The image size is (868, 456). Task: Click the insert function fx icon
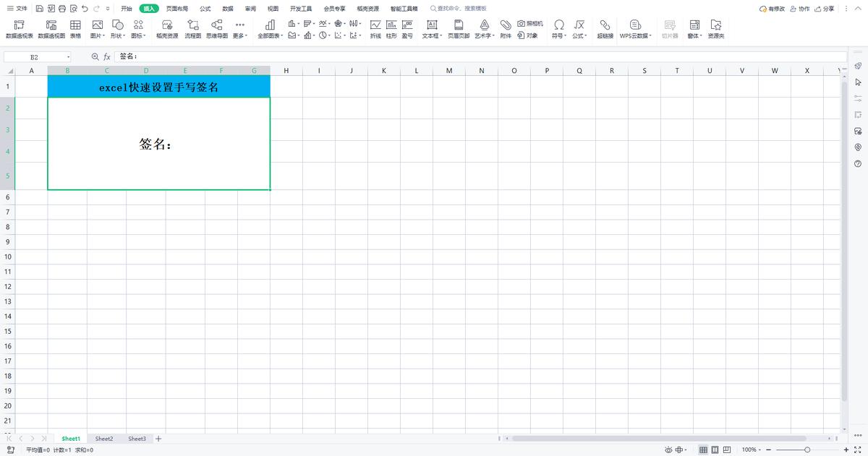pyautogui.click(x=107, y=56)
